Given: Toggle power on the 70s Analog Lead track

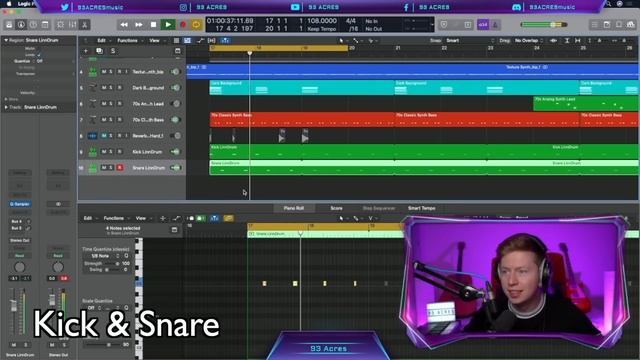Looking at the screenshot, I should [176, 104].
